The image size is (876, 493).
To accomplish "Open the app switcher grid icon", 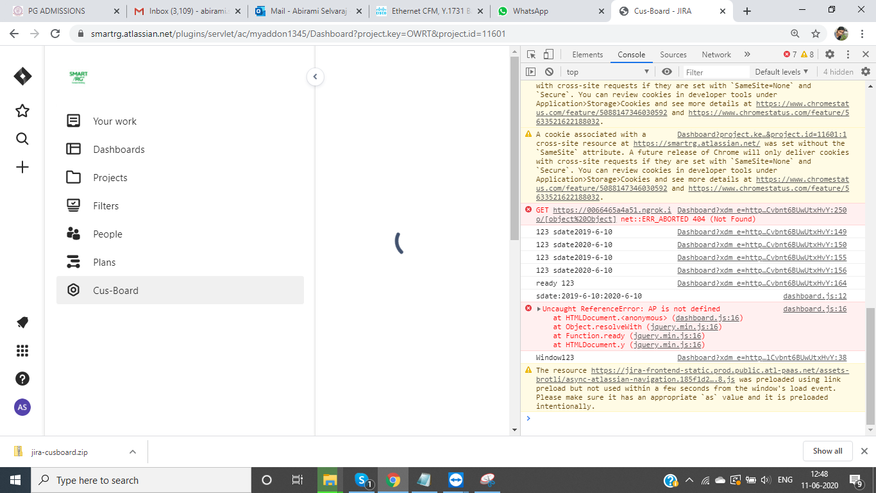I will coord(22,350).
